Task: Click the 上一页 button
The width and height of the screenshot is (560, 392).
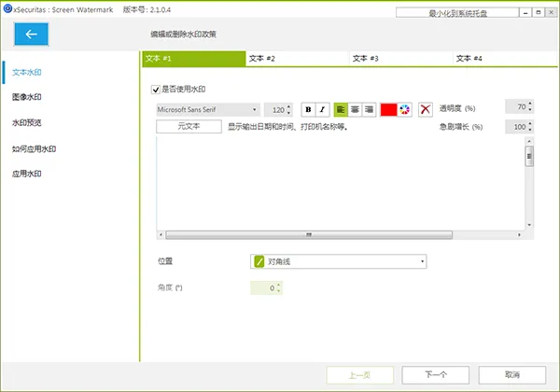Action: (359, 375)
